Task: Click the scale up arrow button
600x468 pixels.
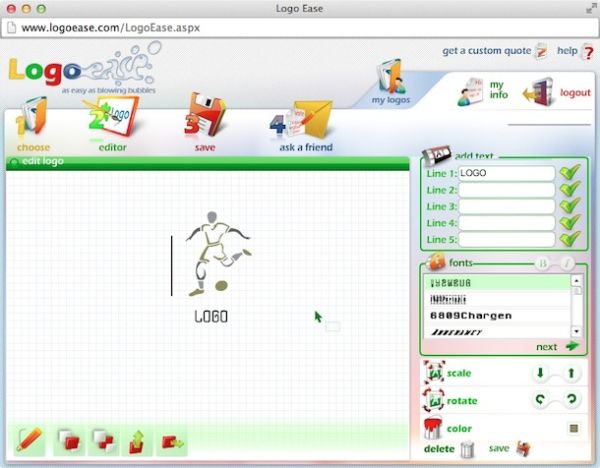Action: click(572, 373)
